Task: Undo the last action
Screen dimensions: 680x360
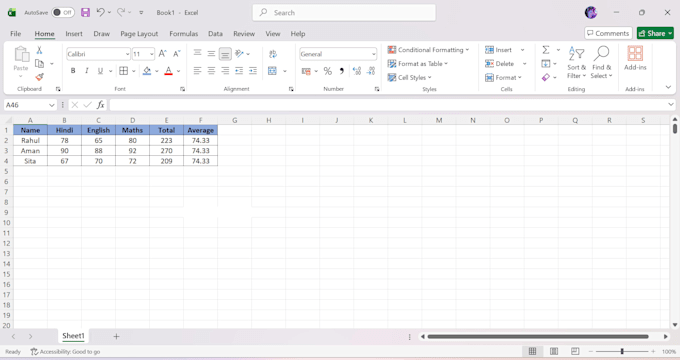Action: pyautogui.click(x=100, y=12)
